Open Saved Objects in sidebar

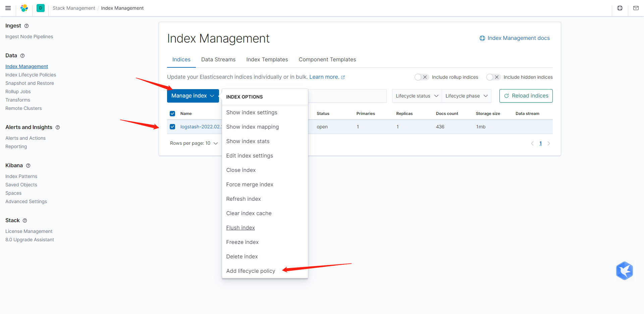pos(21,185)
